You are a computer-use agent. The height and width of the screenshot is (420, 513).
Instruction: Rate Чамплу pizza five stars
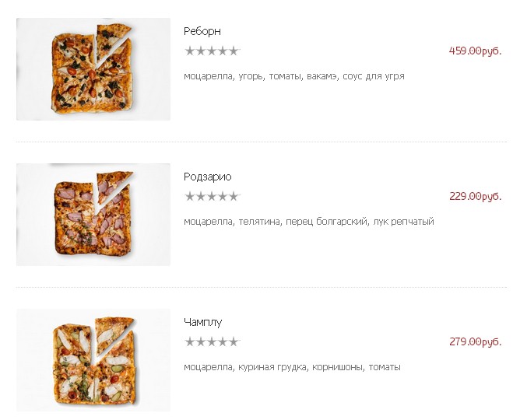[234, 342]
